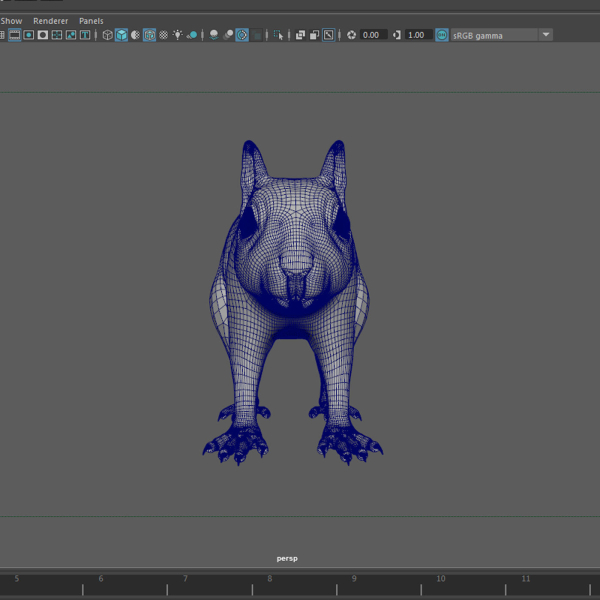Toggle the Gate Mask icon
The height and width of the screenshot is (600, 600).
coord(43,35)
